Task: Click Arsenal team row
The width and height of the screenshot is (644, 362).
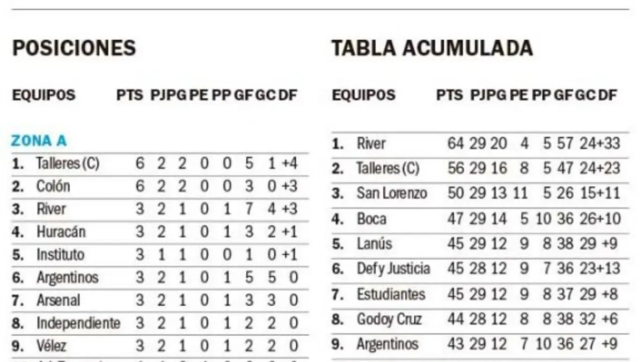Action: [x=160, y=300]
